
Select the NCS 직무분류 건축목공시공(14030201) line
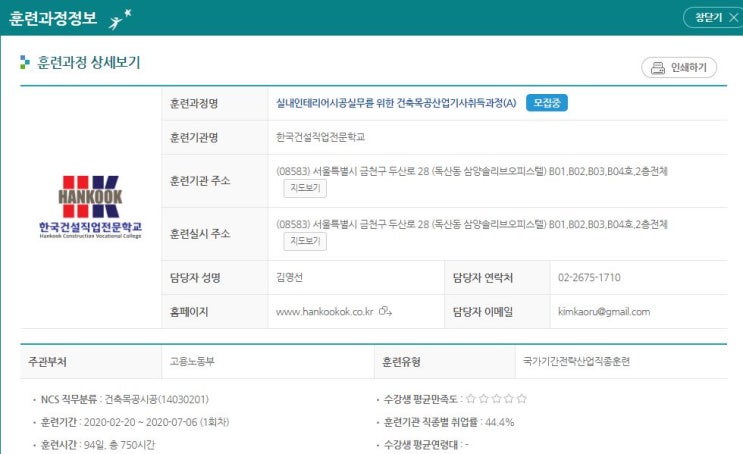125,400
